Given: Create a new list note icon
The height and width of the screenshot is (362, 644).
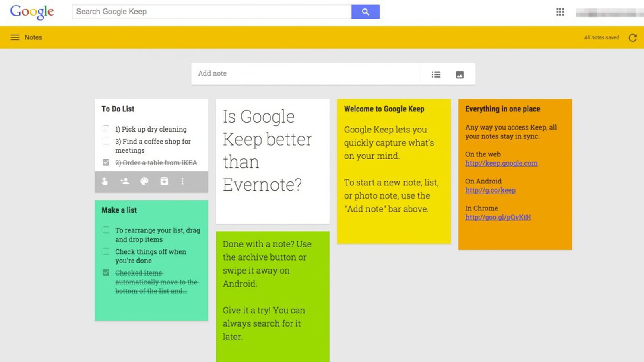Looking at the screenshot, I should 436,74.
